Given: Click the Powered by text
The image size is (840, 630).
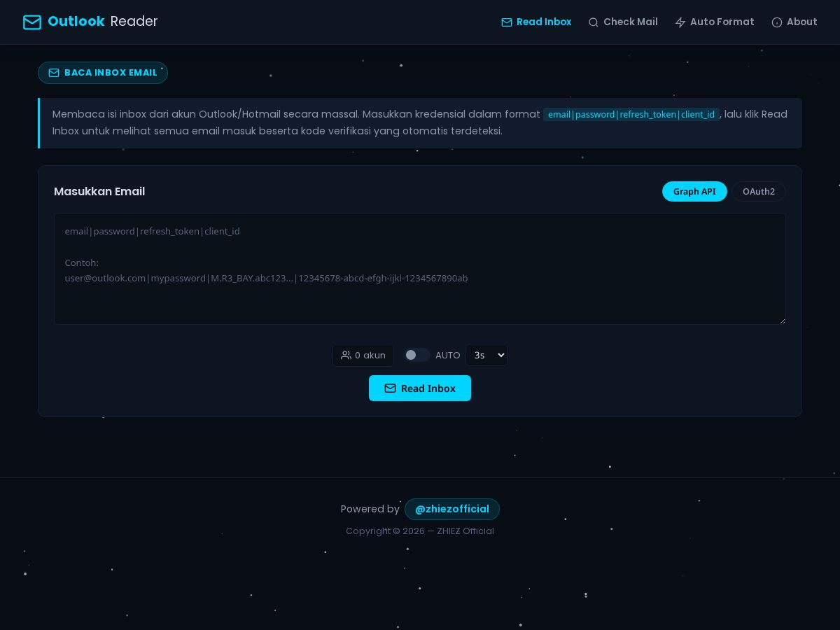Looking at the screenshot, I should 370,509.
